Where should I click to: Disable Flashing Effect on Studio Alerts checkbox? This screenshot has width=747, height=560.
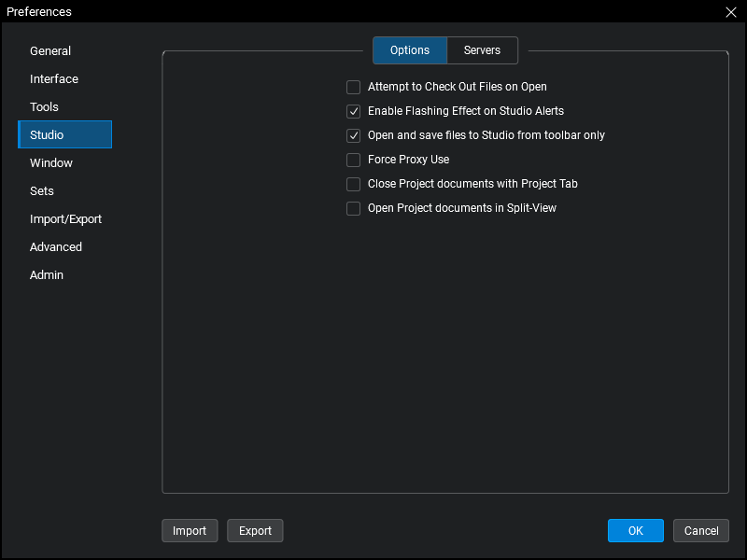coord(354,111)
